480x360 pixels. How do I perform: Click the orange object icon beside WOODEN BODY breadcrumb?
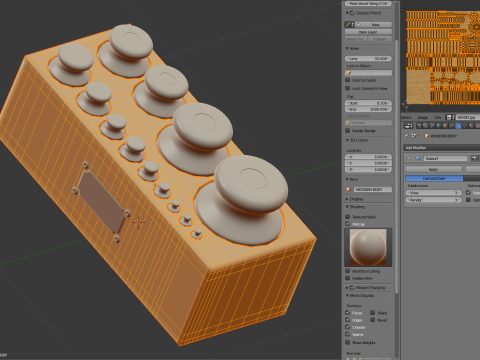click(427, 136)
